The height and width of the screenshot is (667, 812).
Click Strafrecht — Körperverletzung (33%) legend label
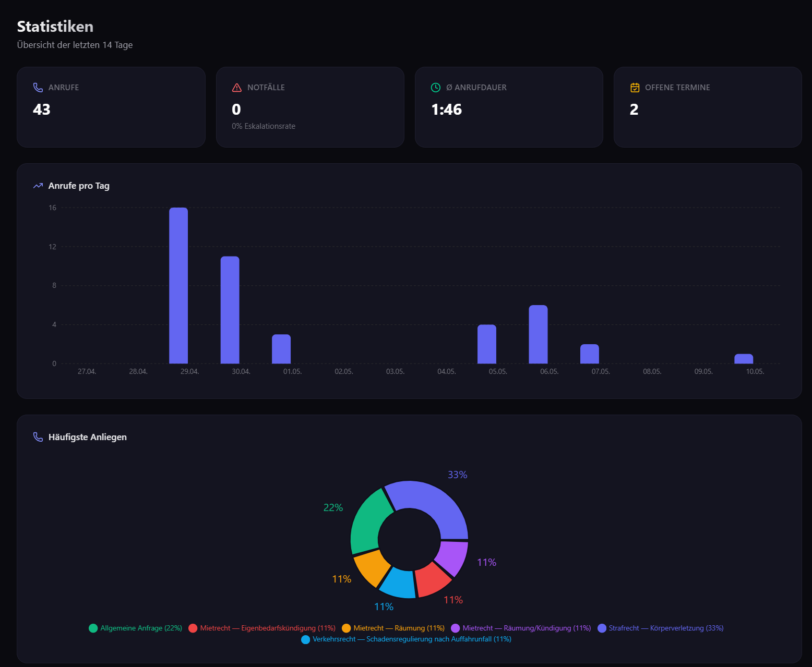tap(666, 628)
